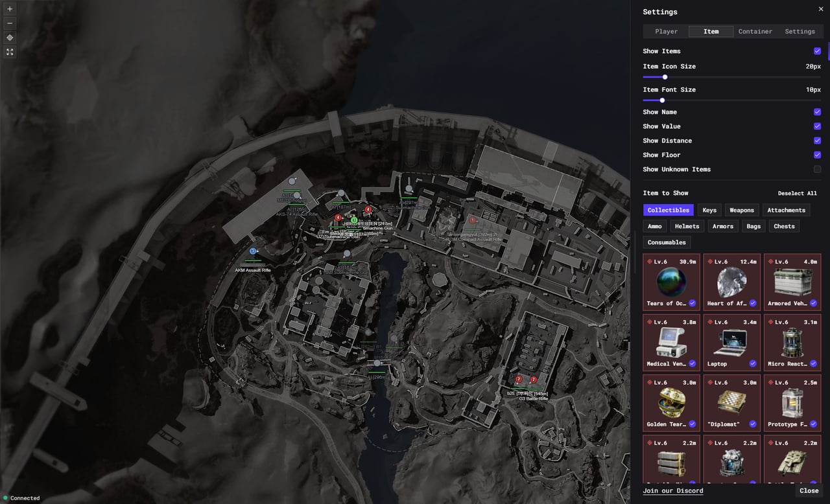Viewport: 830px width, 504px height.
Task: Click Deselect All
Action: click(x=798, y=193)
